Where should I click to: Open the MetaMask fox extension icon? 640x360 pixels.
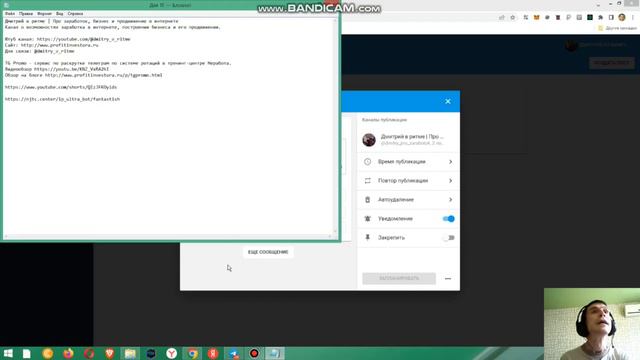tap(537, 18)
